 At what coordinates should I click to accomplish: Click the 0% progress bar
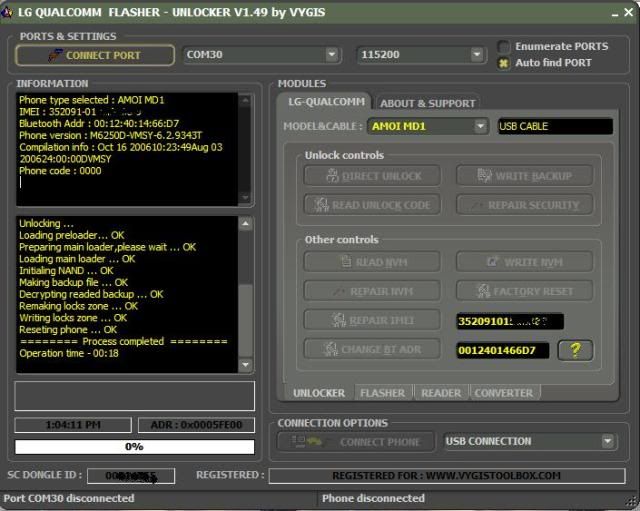pyautogui.click(x=134, y=447)
